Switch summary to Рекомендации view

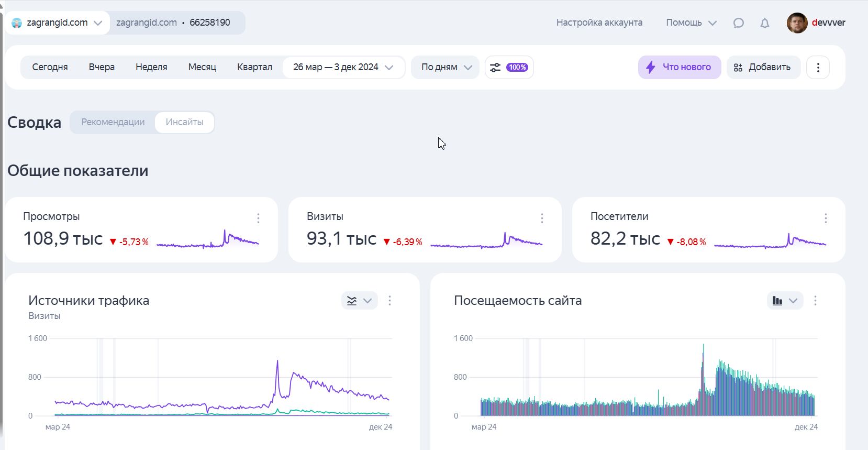tap(113, 122)
